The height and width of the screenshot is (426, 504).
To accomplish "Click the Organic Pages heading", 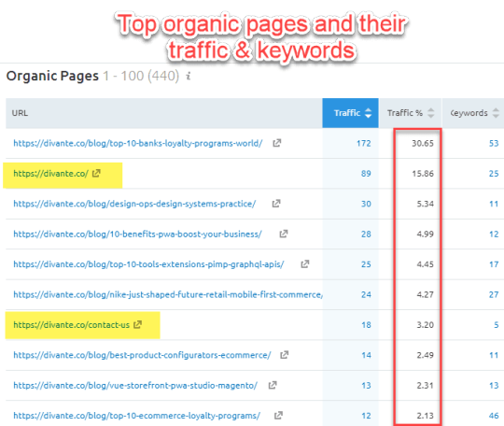I will tap(52, 77).
